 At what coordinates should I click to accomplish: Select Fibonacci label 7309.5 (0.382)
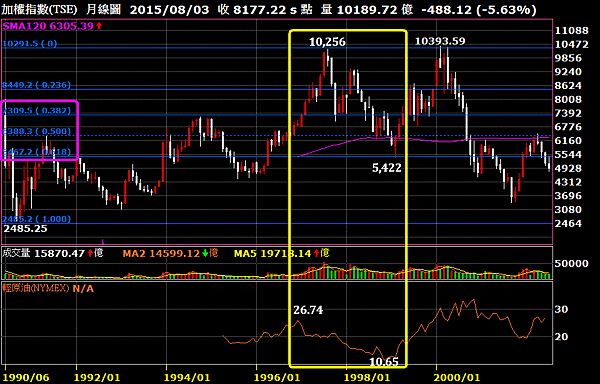37,111
